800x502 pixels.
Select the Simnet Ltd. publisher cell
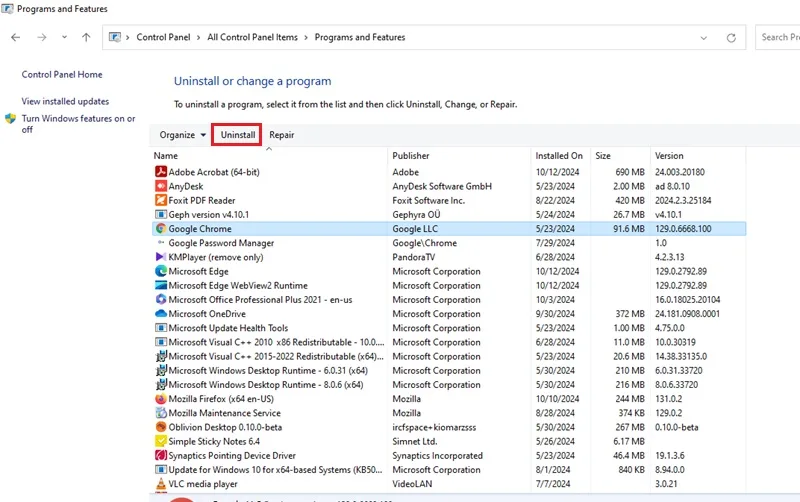click(x=415, y=441)
